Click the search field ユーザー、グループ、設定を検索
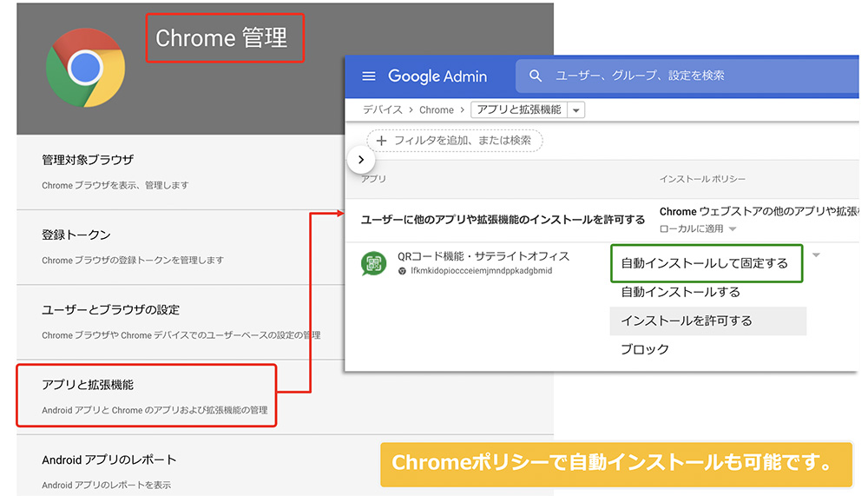 click(x=687, y=76)
